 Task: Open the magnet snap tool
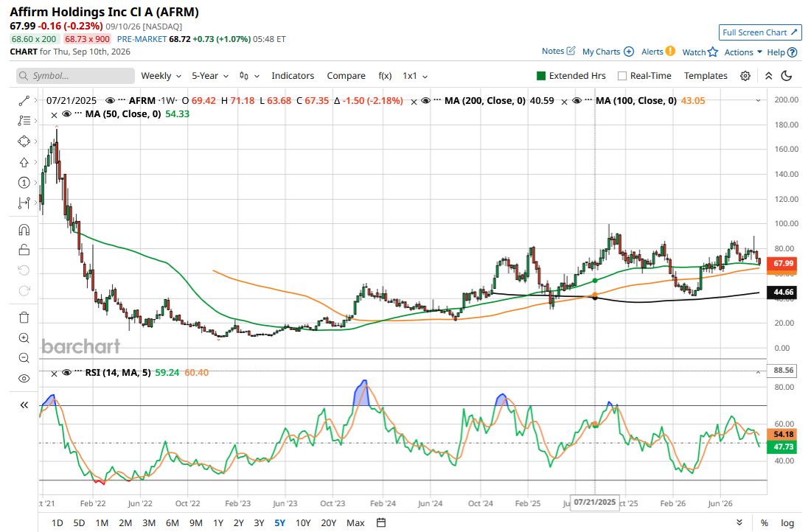24,230
